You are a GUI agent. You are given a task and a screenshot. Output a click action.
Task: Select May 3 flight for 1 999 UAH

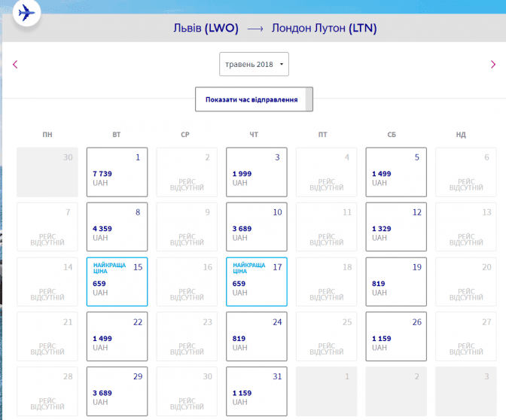(x=256, y=172)
